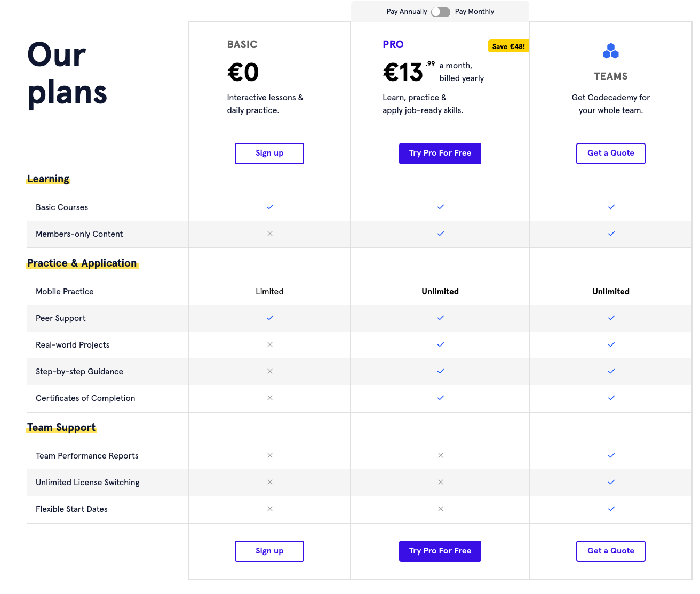The image size is (700, 594).
Task: Click the Practice & Application section header
Action: [82, 263]
